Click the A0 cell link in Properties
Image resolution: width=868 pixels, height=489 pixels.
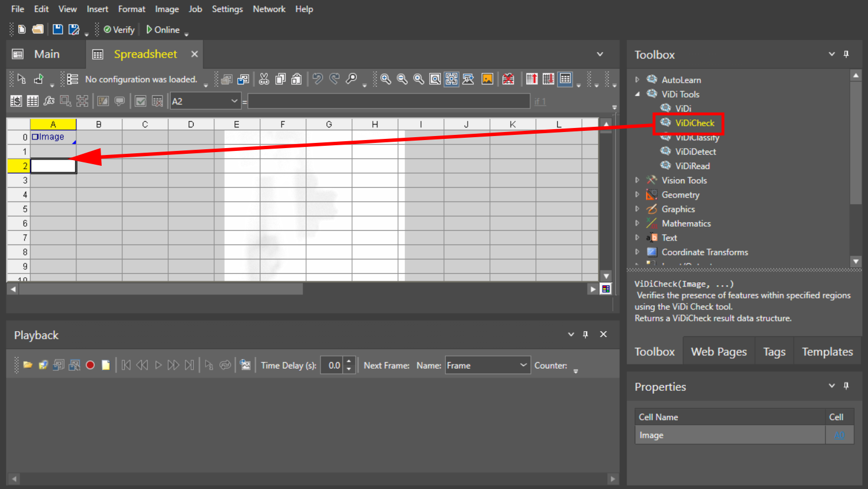pyautogui.click(x=839, y=435)
